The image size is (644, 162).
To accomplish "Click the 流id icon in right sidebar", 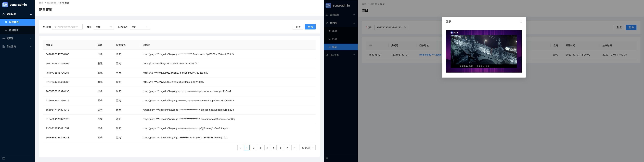I will (329, 47).
